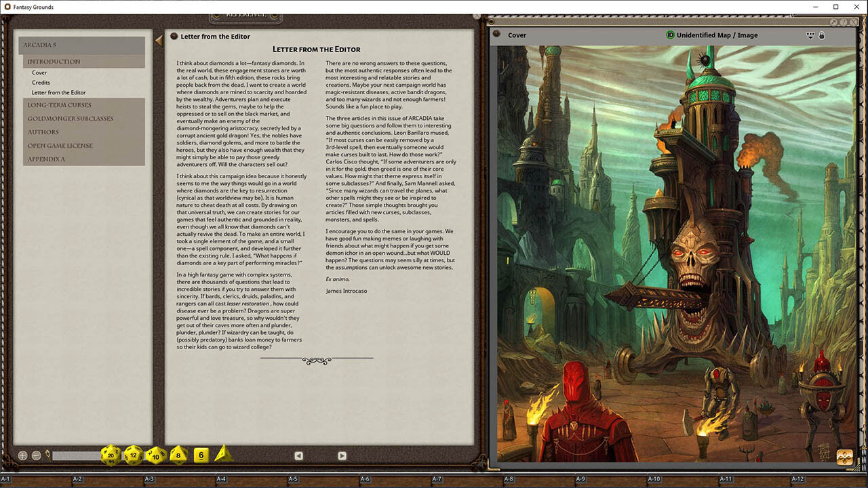Toggle the ID identification status icon
This screenshot has width=868, height=488.
pyautogui.click(x=670, y=35)
